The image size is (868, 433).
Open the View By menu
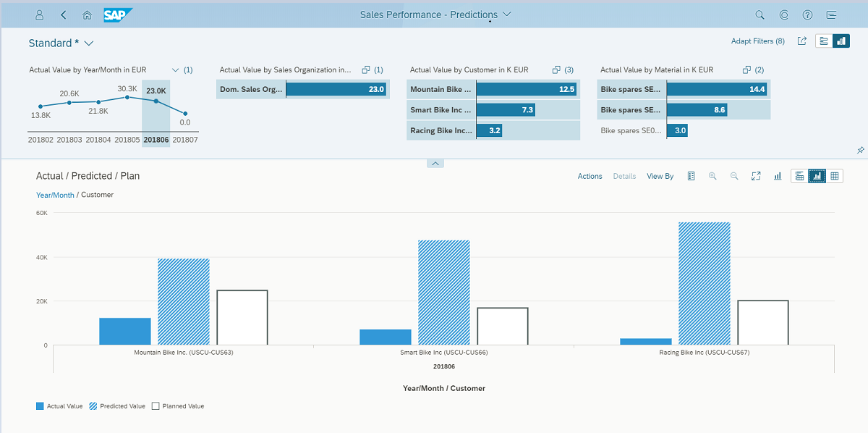660,176
